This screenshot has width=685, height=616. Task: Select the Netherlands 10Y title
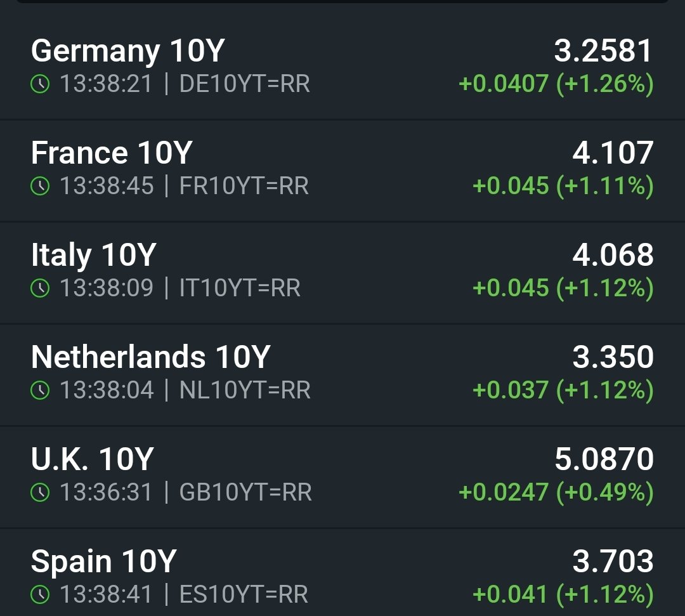(151, 357)
